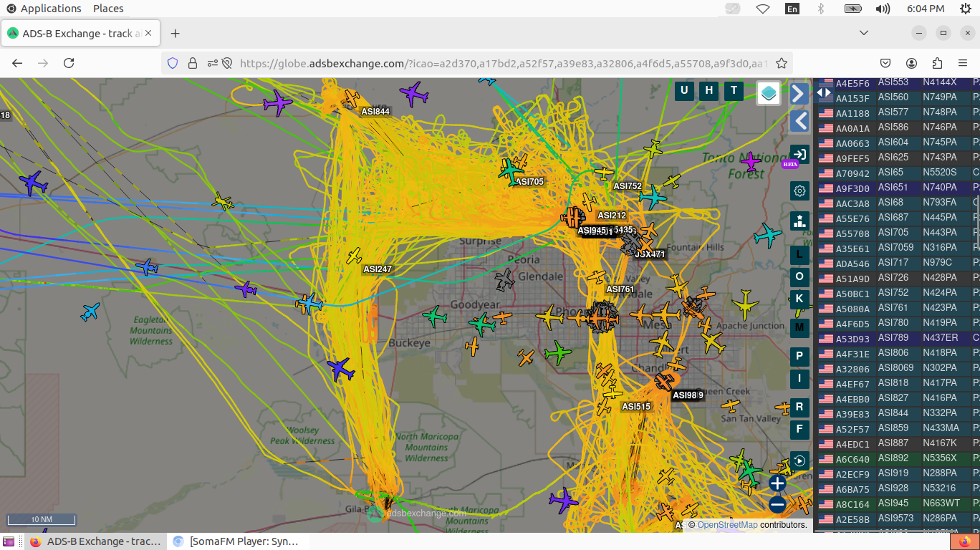Toggle the P persistence button

point(799,356)
